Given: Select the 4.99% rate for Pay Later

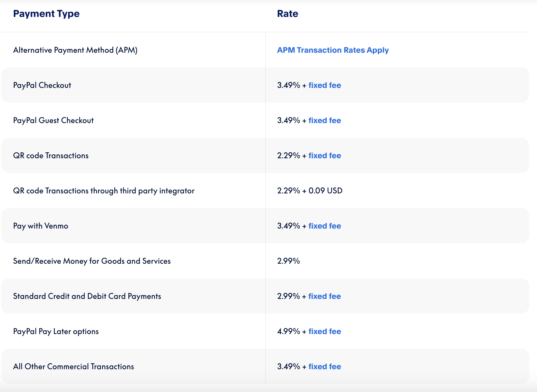Looking at the screenshot, I should [x=288, y=331].
